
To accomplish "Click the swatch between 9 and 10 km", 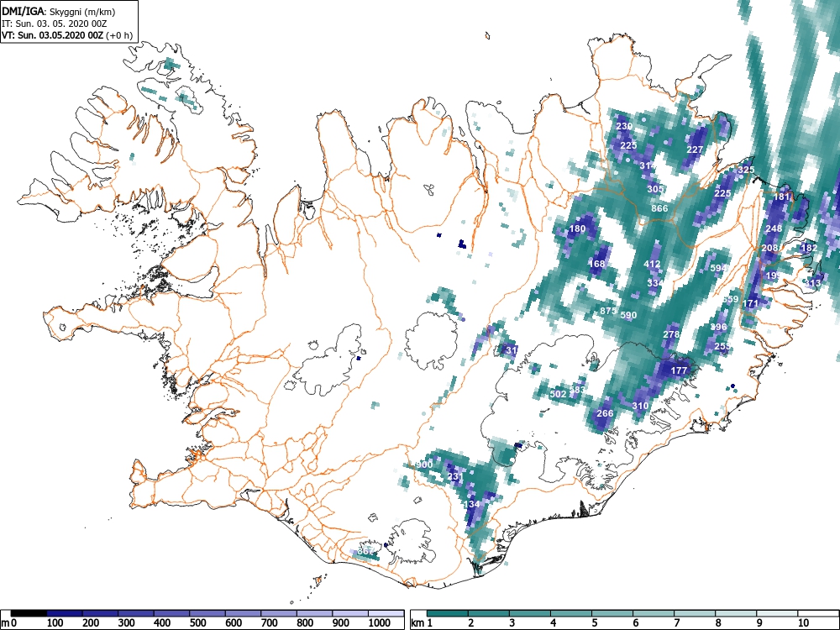I will [777, 613].
